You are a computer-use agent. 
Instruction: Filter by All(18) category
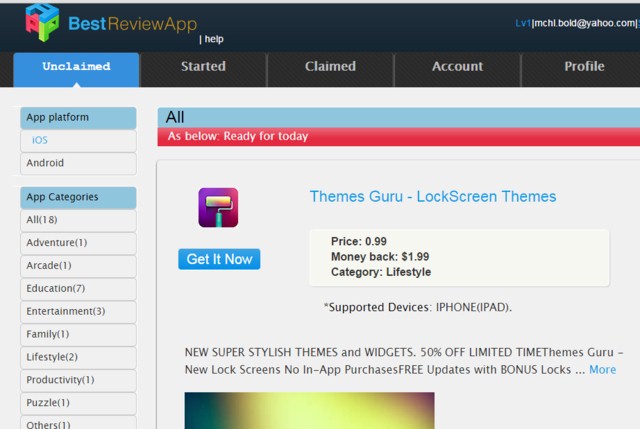(78, 220)
